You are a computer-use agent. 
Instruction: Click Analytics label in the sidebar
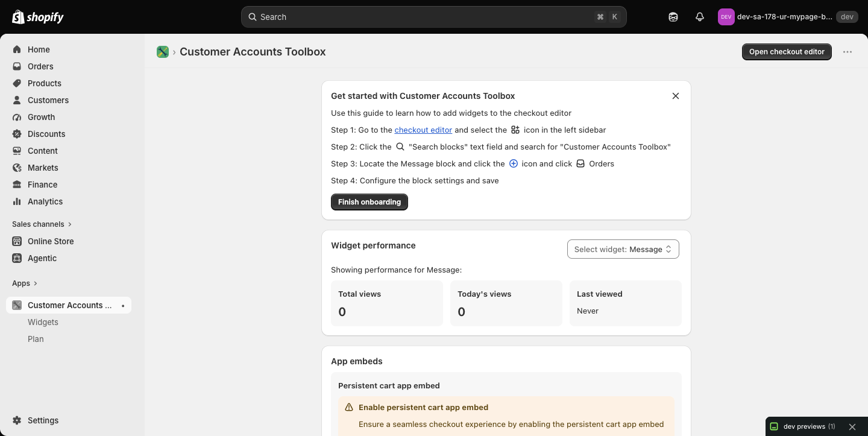[45, 201]
